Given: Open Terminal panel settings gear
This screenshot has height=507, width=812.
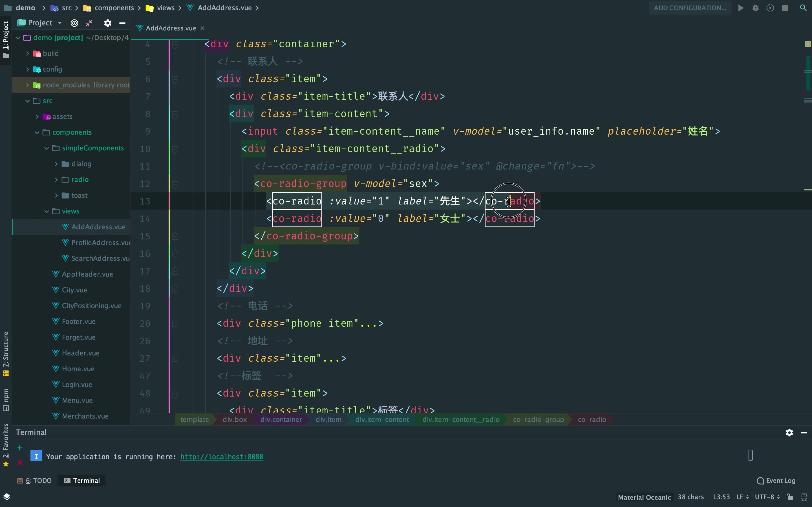Looking at the screenshot, I should point(789,433).
